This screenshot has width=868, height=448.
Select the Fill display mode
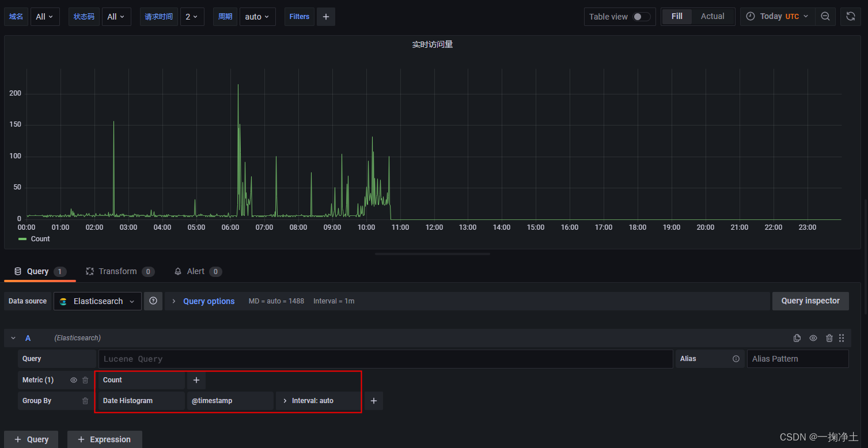coord(677,16)
